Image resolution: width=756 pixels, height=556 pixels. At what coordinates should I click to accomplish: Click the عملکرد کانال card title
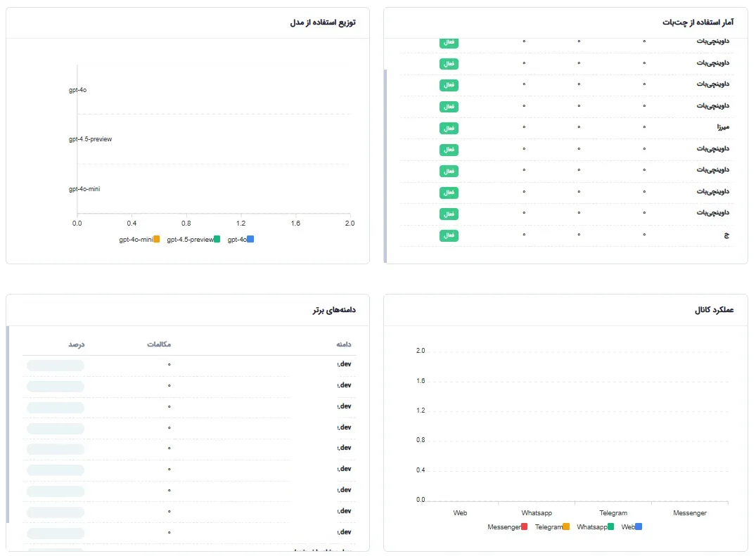tap(714, 310)
